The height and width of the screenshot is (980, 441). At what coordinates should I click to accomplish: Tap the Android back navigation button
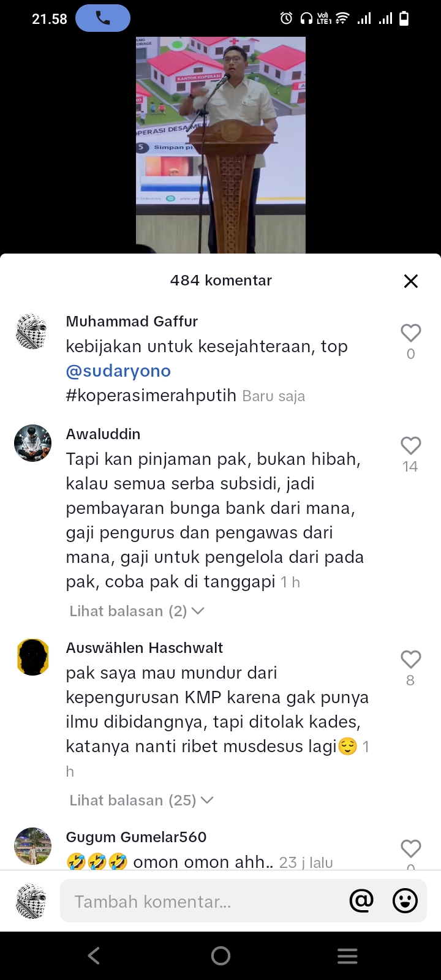94,956
